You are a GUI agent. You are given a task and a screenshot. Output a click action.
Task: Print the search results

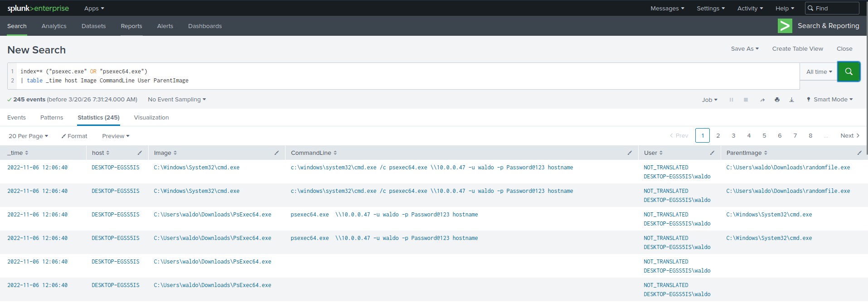(x=777, y=100)
